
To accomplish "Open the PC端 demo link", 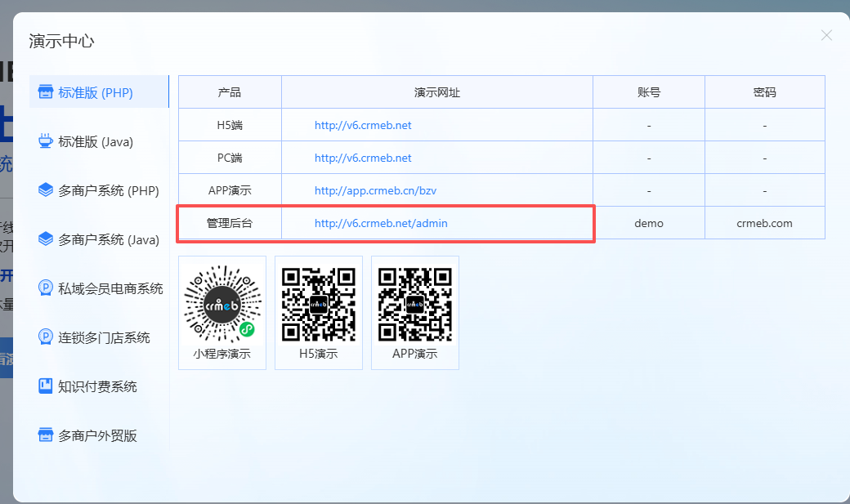I will 363,158.
